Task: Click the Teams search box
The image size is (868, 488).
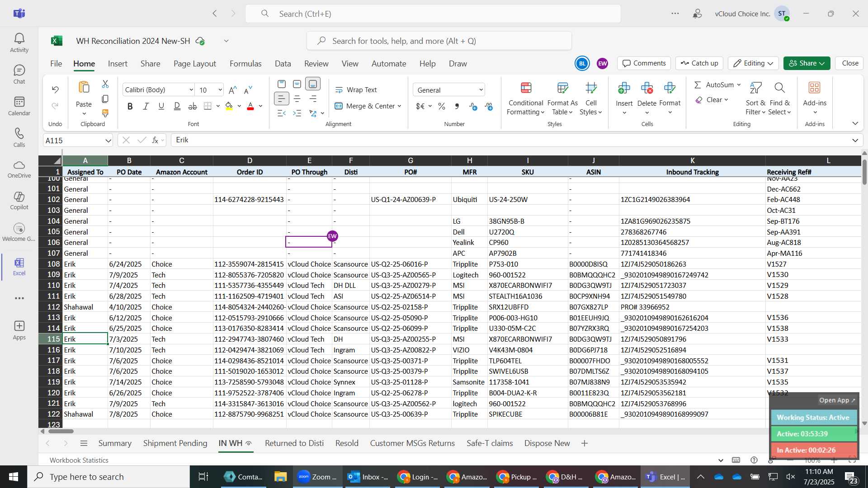Action: click(x=433, y=14)
